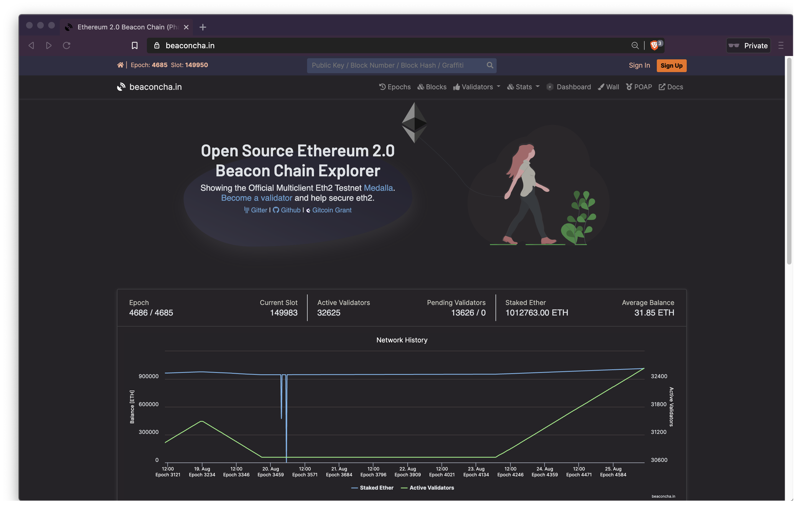Viewport: 812px width, 524px height.
Task: Click the beaconcha.in home logo icon
Action: [x=121, y=87]
